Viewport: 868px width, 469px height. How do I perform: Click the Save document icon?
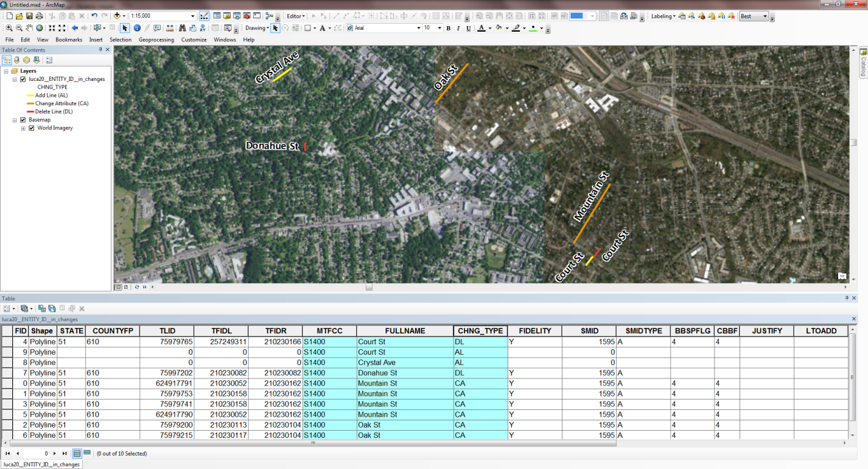pos(29,16)
